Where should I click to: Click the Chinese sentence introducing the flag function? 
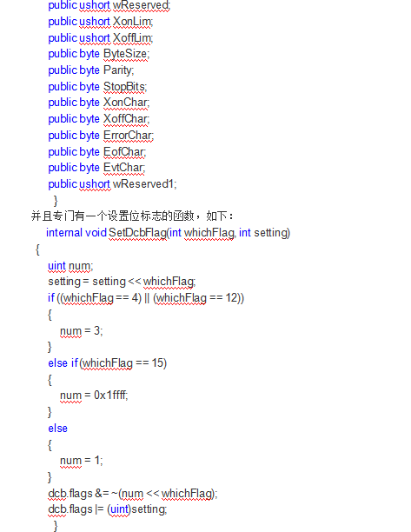(132, 216)
